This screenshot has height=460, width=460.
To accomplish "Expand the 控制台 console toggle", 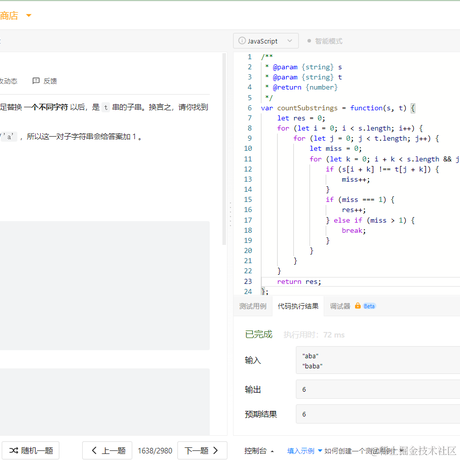I will [259, 451].
